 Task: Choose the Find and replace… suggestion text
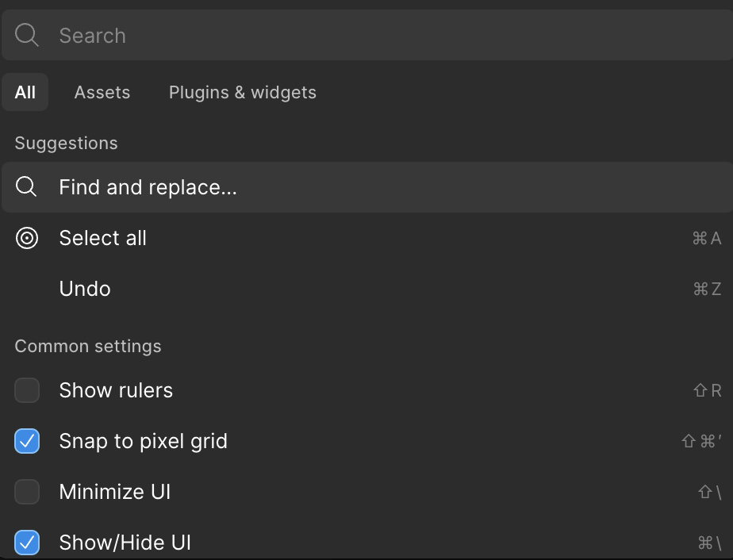pyautogui.click(x=148, y=187)
